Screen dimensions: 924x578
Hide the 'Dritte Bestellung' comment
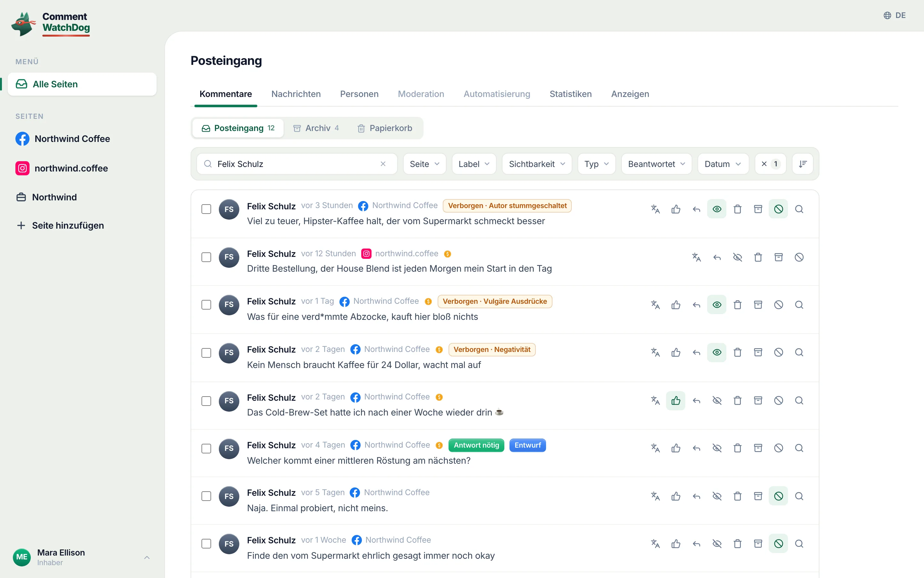[738, 257]
